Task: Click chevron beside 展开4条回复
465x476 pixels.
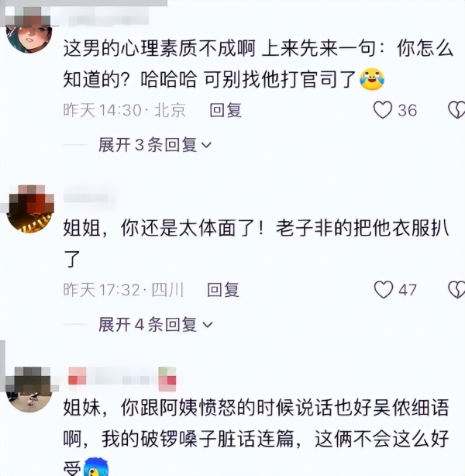Action: [208, 325]
